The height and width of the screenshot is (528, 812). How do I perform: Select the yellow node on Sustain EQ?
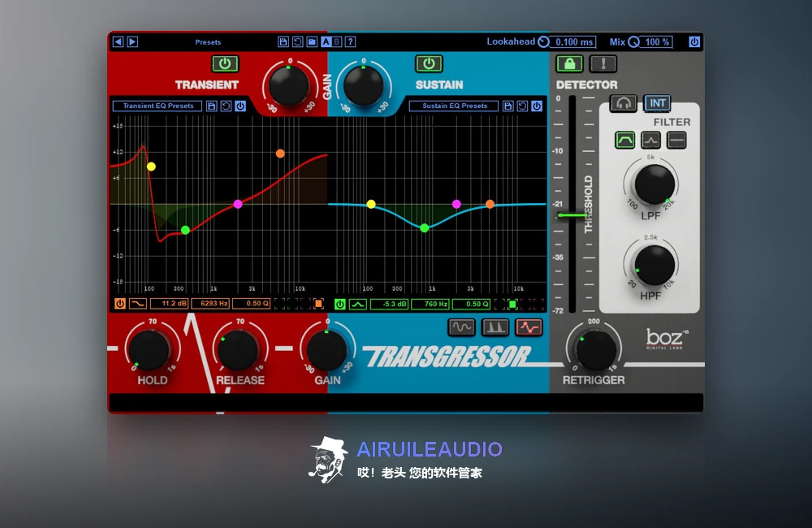[371, 204]
